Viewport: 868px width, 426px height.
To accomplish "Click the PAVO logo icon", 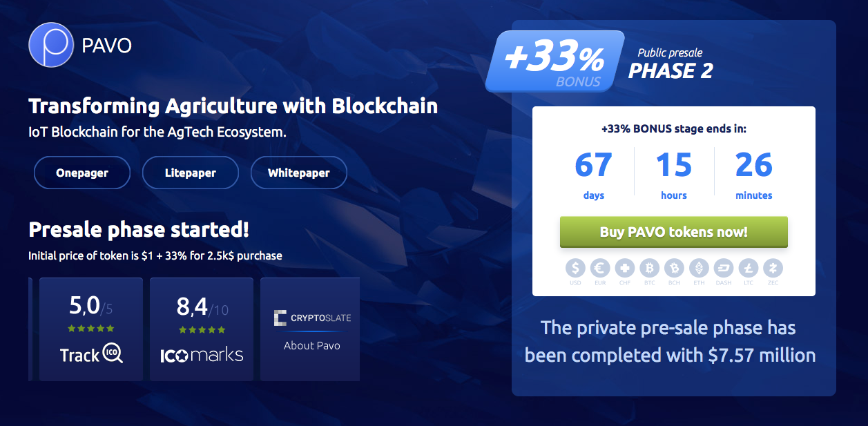I will tap(51, 45).
